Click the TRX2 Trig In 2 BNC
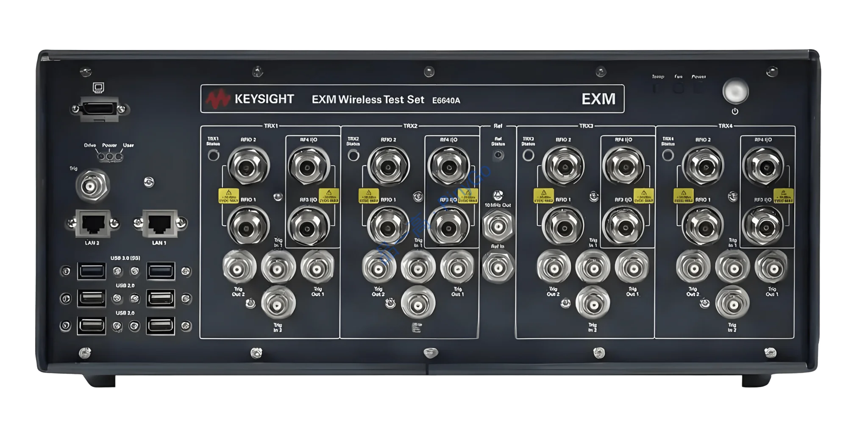The height and width of the screenshot is (426, 868). [x=418, y=303]
